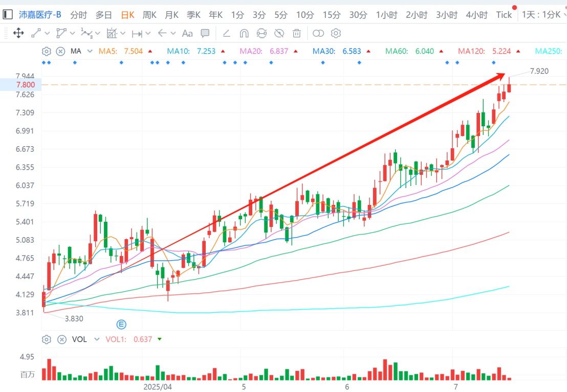
Task: Select the polygon shape drawing tool
Action: 61,33
